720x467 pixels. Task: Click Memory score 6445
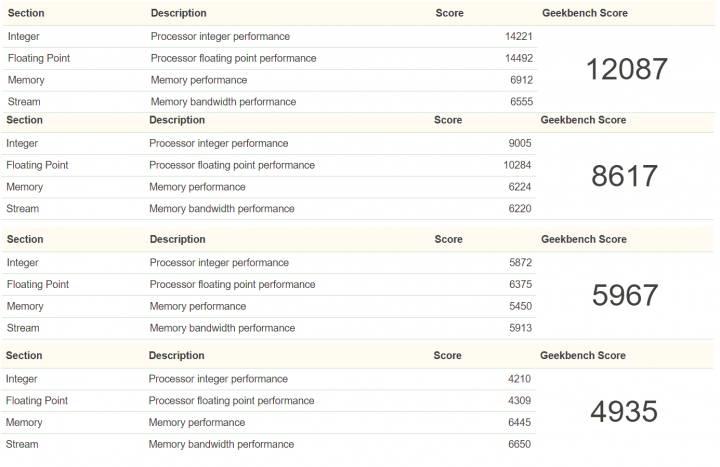click(x=519, y=422)
